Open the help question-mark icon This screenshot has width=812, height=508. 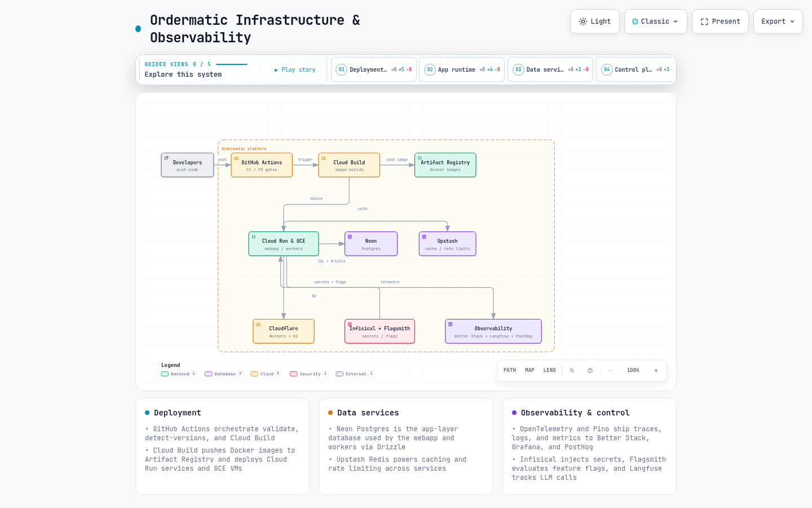[x=590, y=371]
